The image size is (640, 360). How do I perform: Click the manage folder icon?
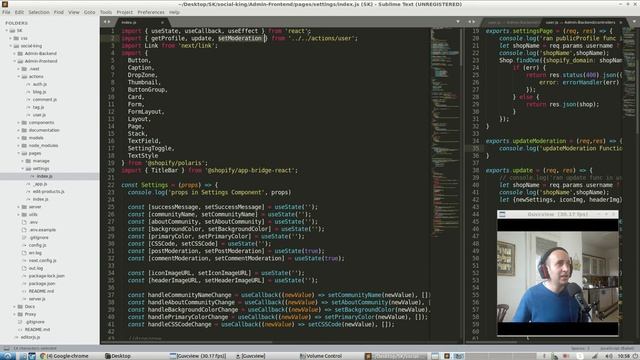(x=28, y=161)
